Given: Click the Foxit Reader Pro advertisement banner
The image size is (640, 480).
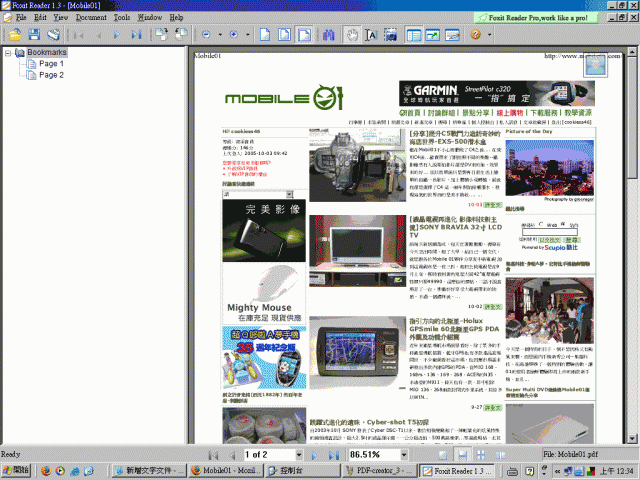Looking at the screenshot, I should coord(536,18).
